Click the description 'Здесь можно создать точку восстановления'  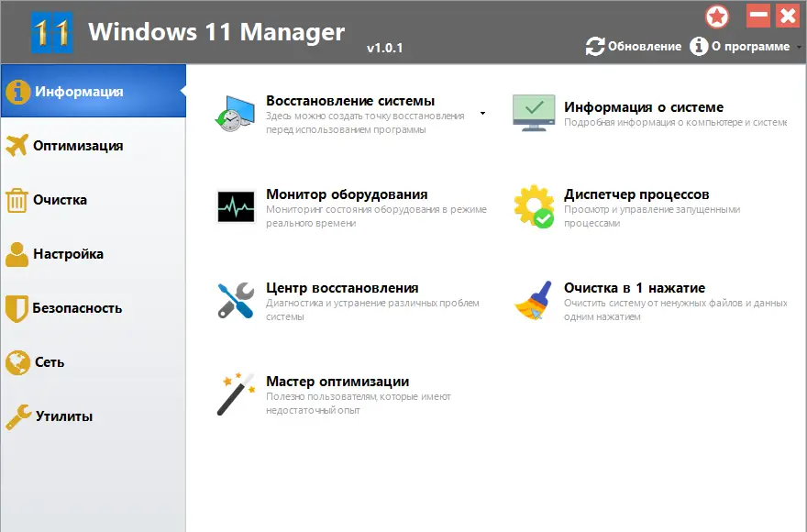(x=365, y=116)
